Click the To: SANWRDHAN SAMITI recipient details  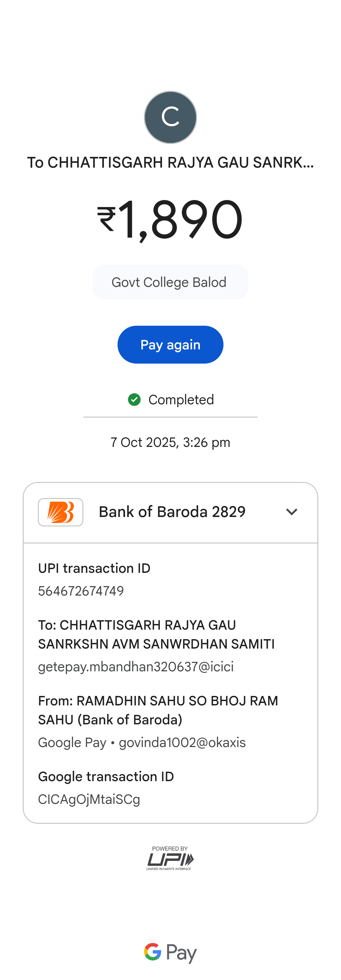coord(156,634)
